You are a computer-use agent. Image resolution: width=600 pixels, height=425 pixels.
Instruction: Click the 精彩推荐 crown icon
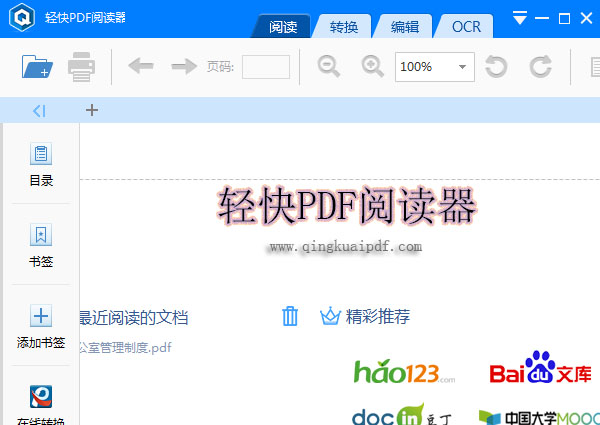click(x=330, y=316)
